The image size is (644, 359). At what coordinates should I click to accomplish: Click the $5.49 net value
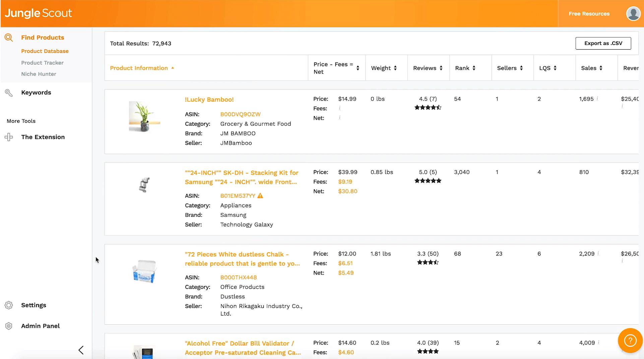[346, 273]
